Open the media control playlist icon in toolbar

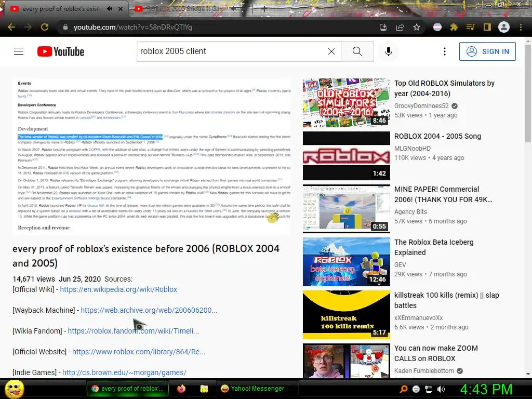(471, 27)
